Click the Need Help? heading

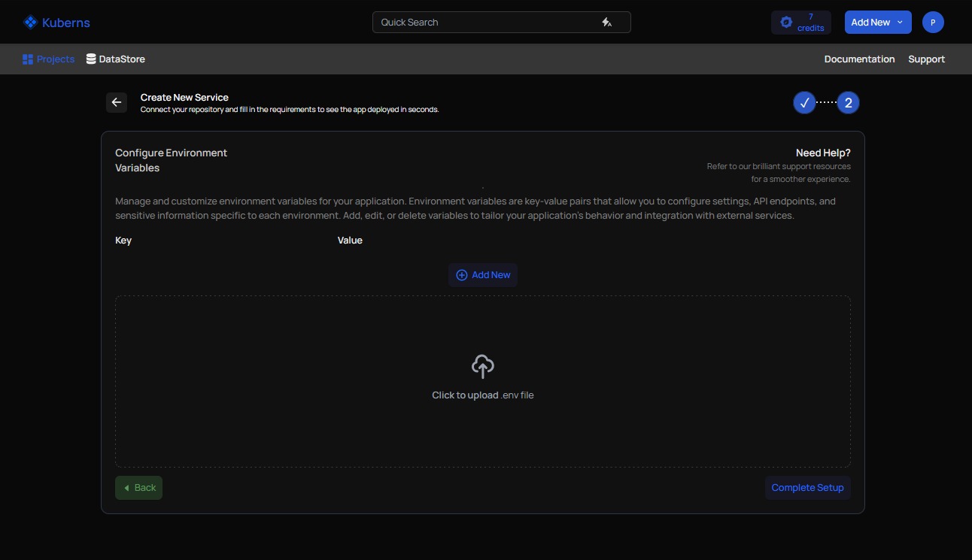823,153
